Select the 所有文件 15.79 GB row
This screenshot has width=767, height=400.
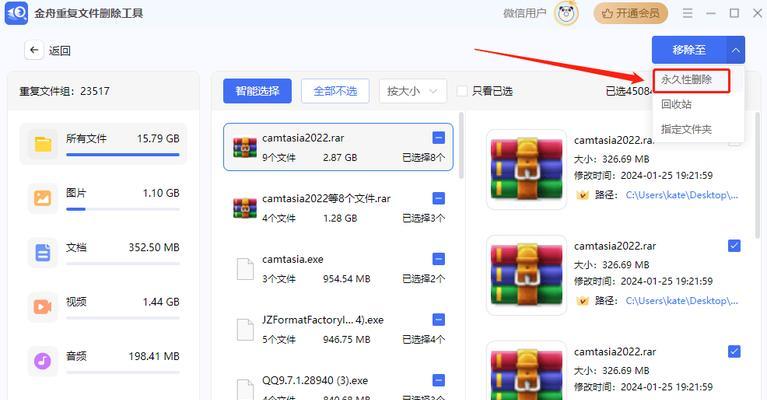click(x=103, y=144)
